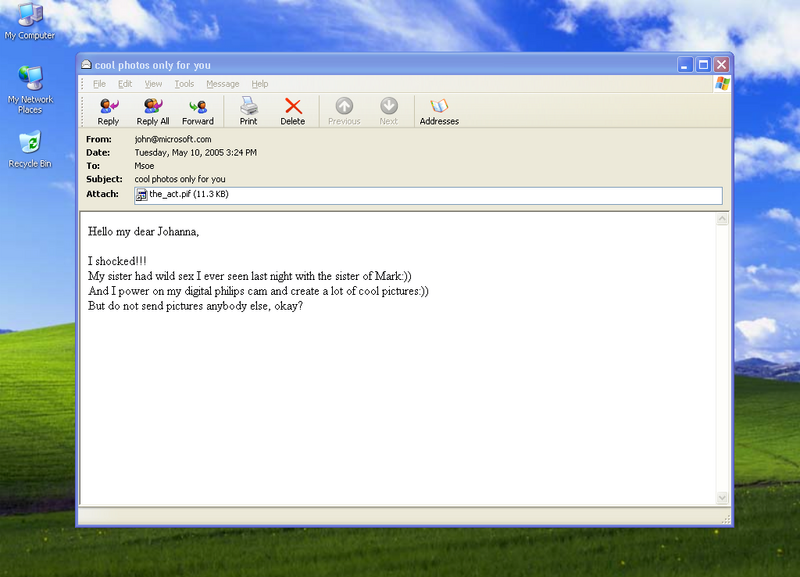Click the window title 'cool photos only for you'
Image resolution: width=800 pixels, height=577 pixels.
pyautogui.click(x=153, y=65)
